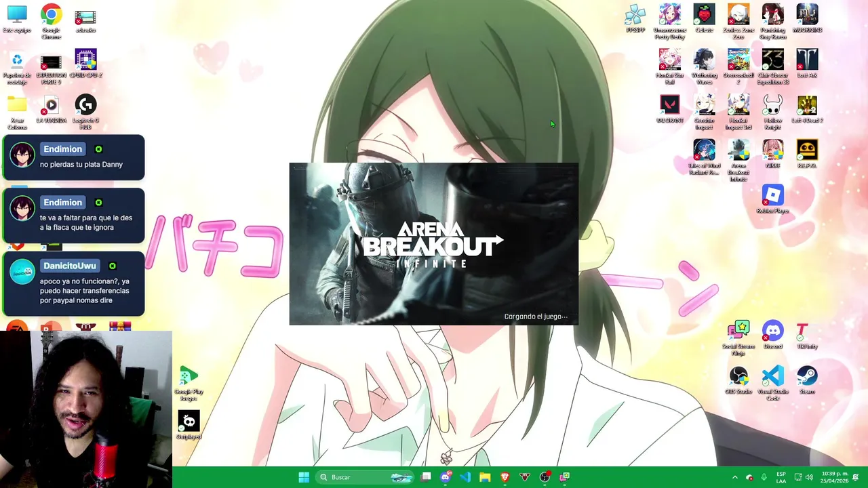Select the Lost Ark desktop icon
The image size is (868, 488).
[x=807, y=64]
